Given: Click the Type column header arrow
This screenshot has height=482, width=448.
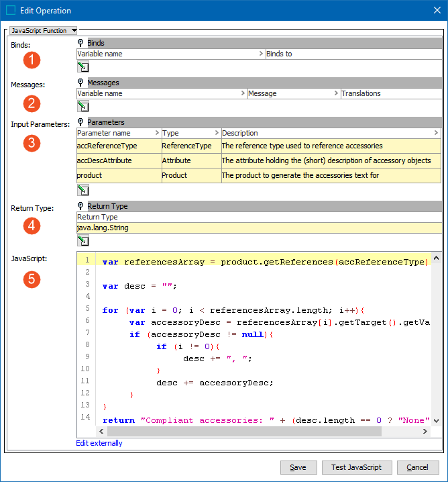Looking at the screenshot, I should (217, 133).
